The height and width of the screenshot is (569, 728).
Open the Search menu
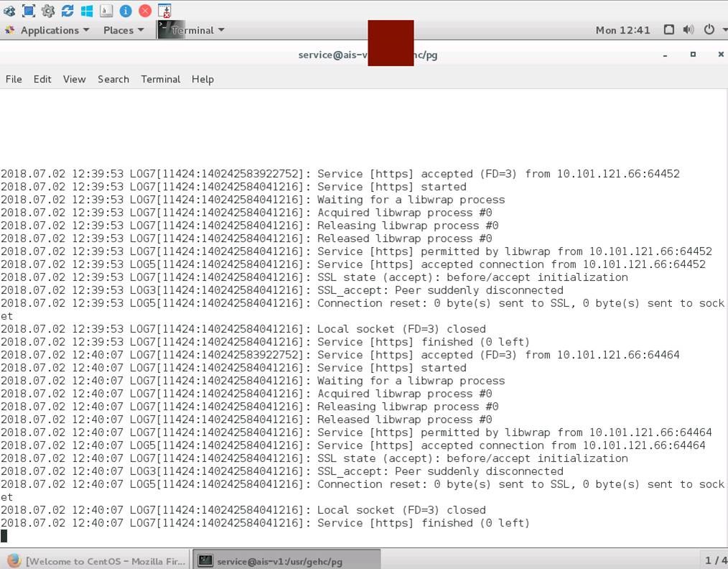point(113,79)
